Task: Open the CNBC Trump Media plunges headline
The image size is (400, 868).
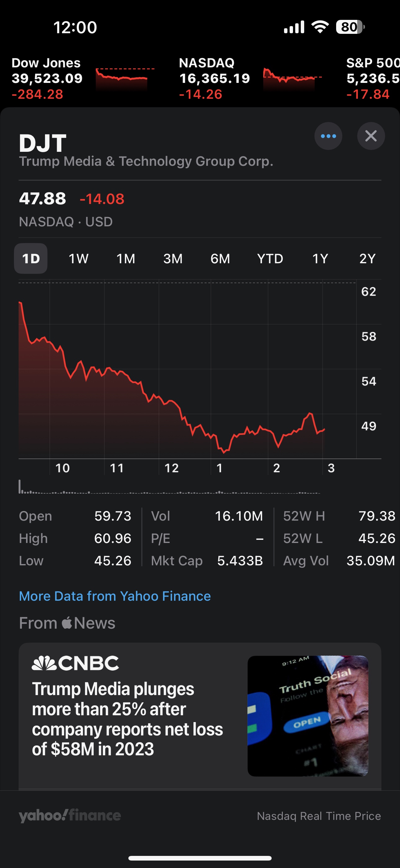Action: point(127,718)
